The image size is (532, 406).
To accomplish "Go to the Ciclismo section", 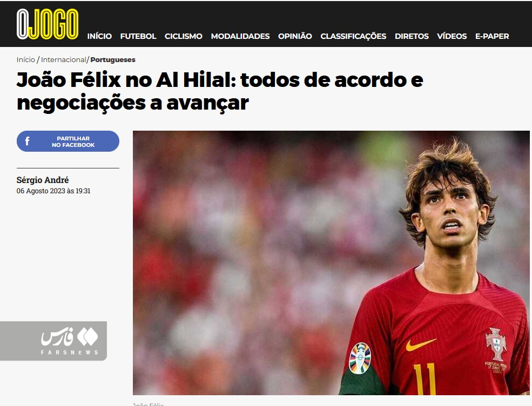I will point(184,36).
